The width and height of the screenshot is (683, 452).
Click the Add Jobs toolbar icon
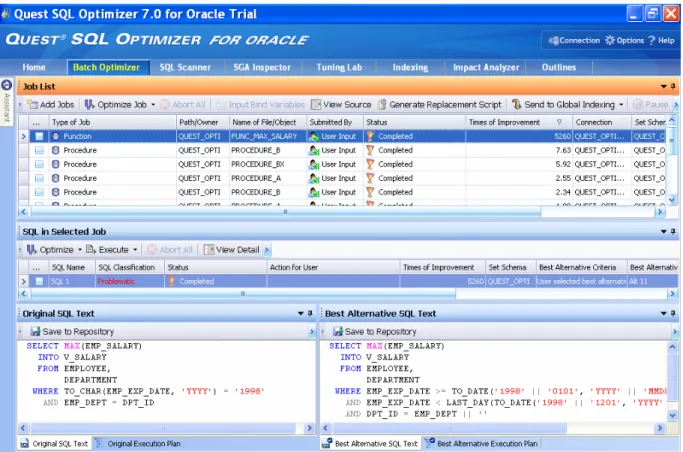(33, 105)
